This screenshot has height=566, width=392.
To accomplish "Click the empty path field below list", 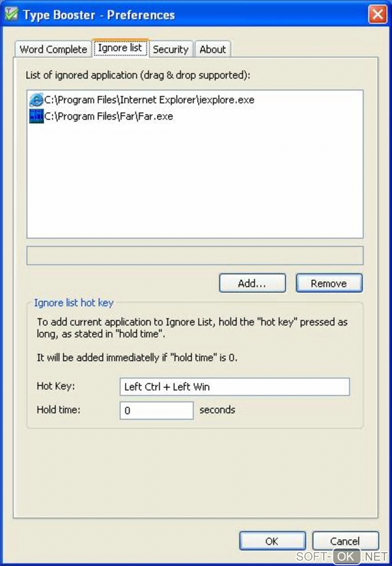I will point(195,256).
